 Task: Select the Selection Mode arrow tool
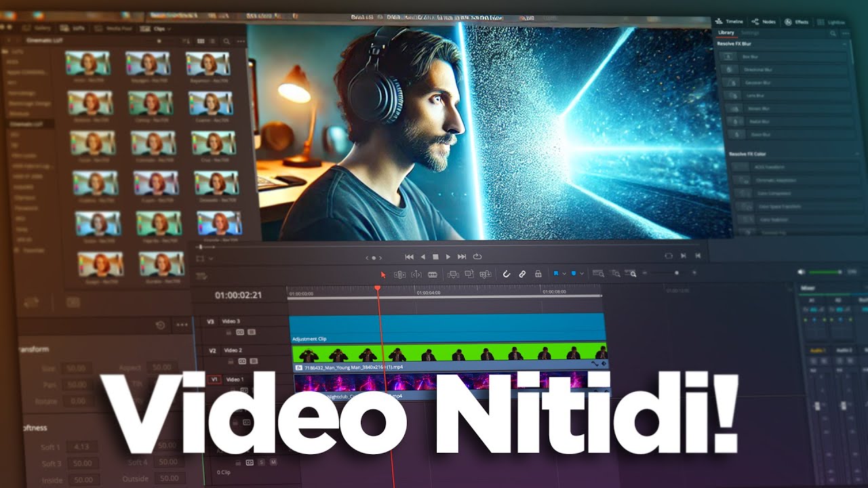[383, 274]
